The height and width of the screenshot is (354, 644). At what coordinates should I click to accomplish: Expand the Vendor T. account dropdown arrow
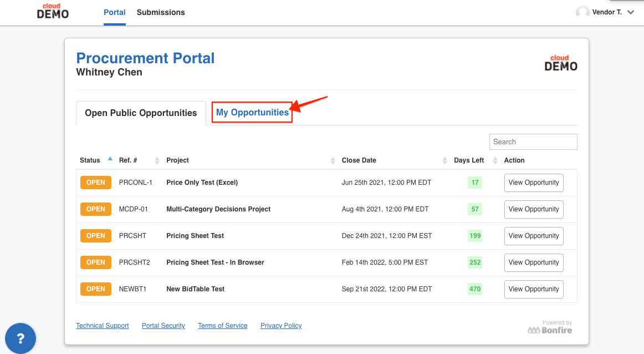pos(631,12)
